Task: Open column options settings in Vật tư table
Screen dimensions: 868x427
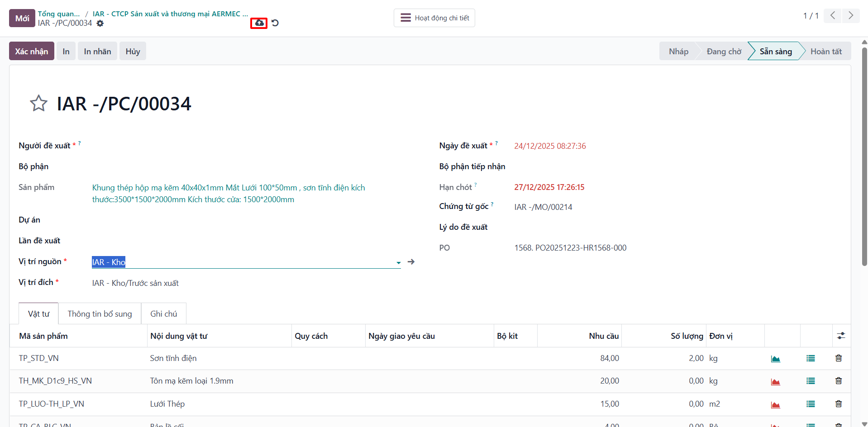Action: [x=841, y=336]
